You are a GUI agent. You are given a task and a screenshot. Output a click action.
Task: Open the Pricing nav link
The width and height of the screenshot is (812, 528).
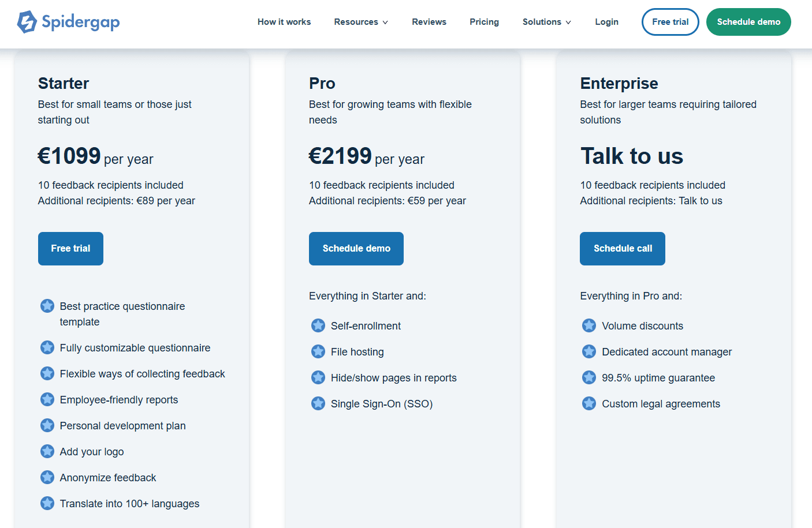pyautogui.click(x=484, y=22)
